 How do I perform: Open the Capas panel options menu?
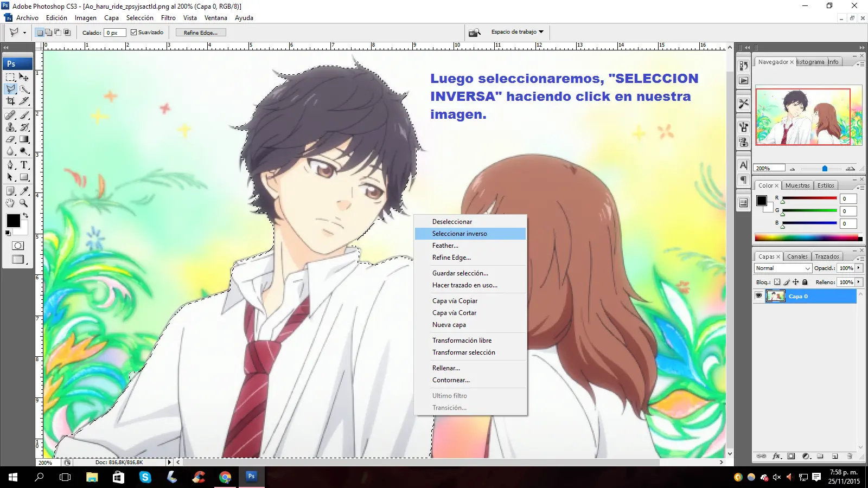(x=860, y=258)
